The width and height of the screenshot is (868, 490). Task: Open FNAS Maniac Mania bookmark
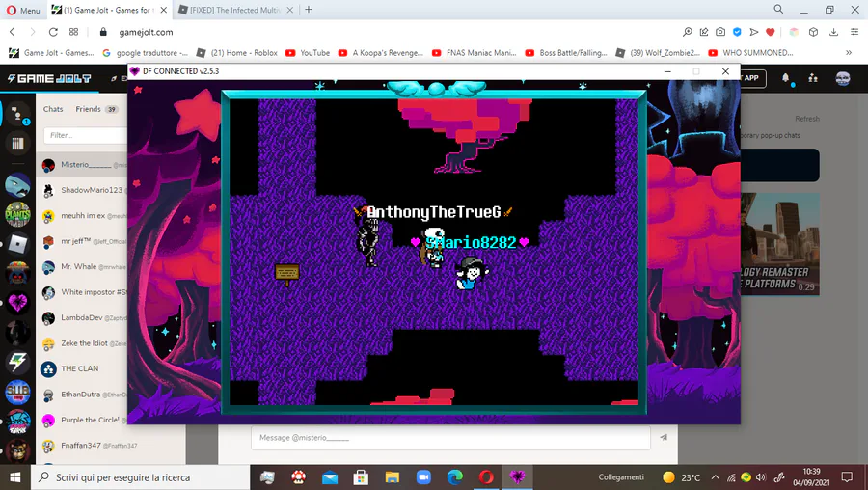point(474,53)
